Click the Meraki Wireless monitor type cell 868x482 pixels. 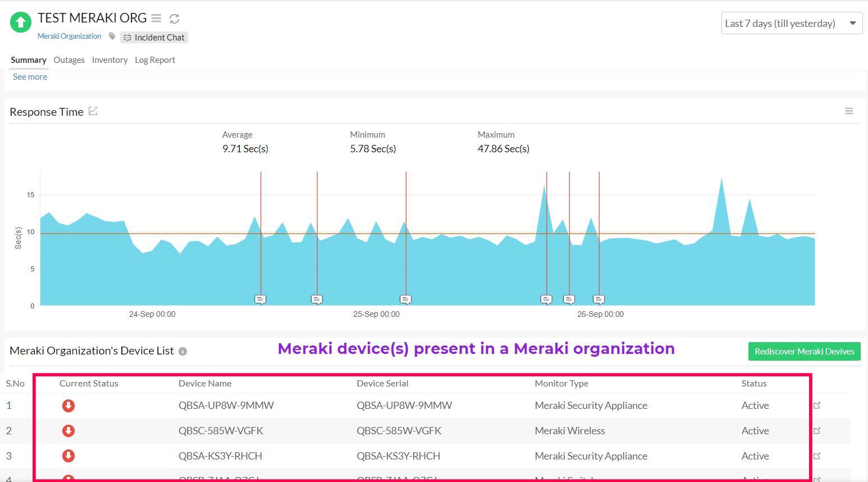pos(570,431)
